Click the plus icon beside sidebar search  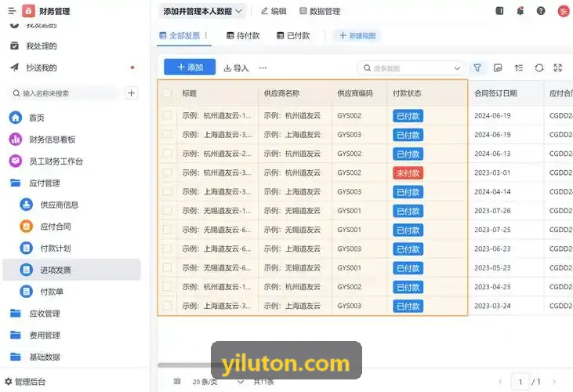[x=131, y=93]
